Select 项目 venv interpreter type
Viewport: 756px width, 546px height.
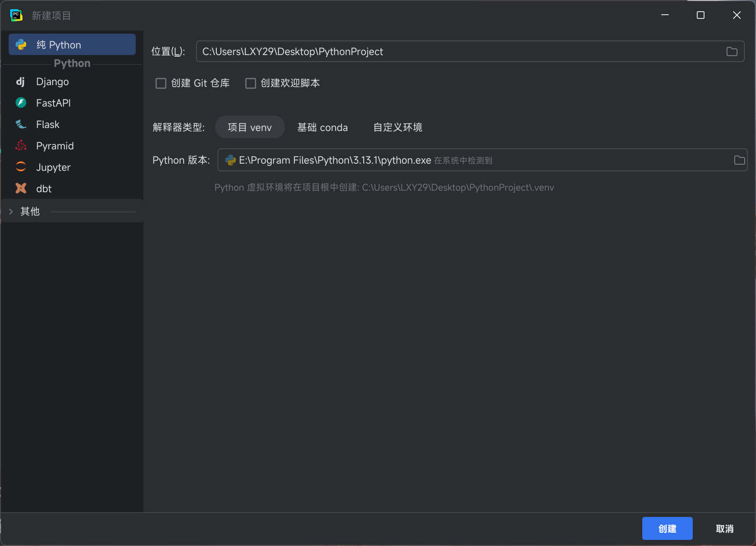[x=250, y=127]
